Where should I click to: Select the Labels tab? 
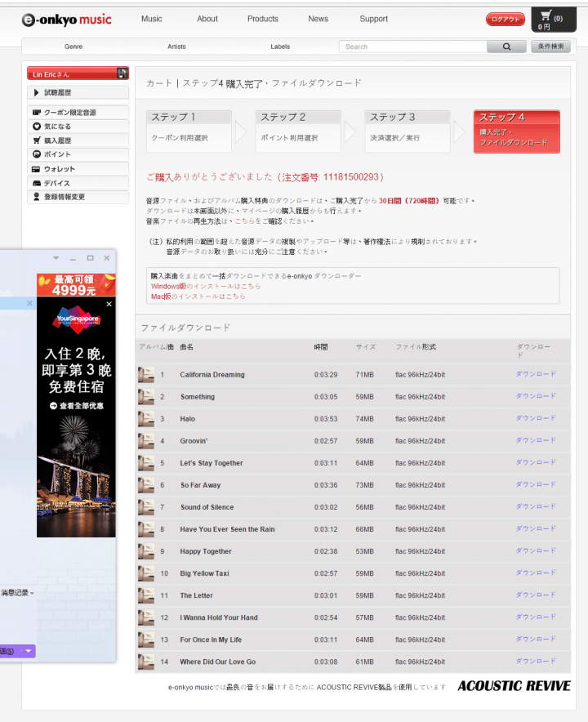point(280,47)
